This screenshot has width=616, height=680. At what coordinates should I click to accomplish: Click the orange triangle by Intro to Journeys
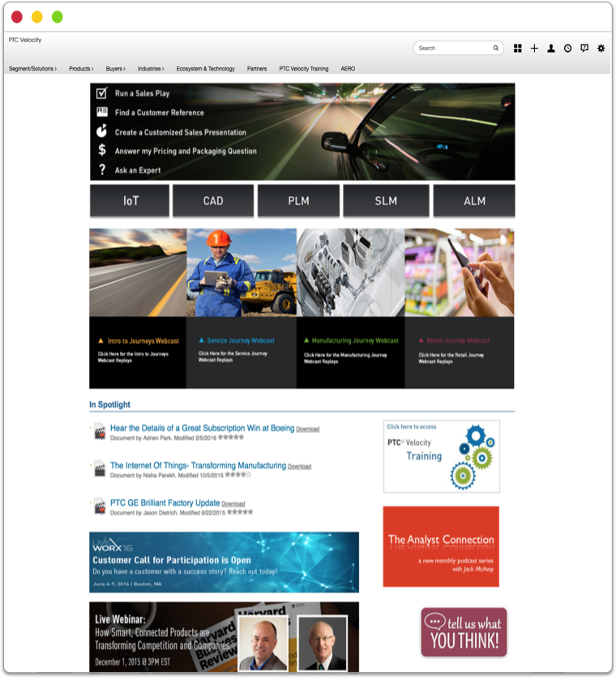pos(101,341)
